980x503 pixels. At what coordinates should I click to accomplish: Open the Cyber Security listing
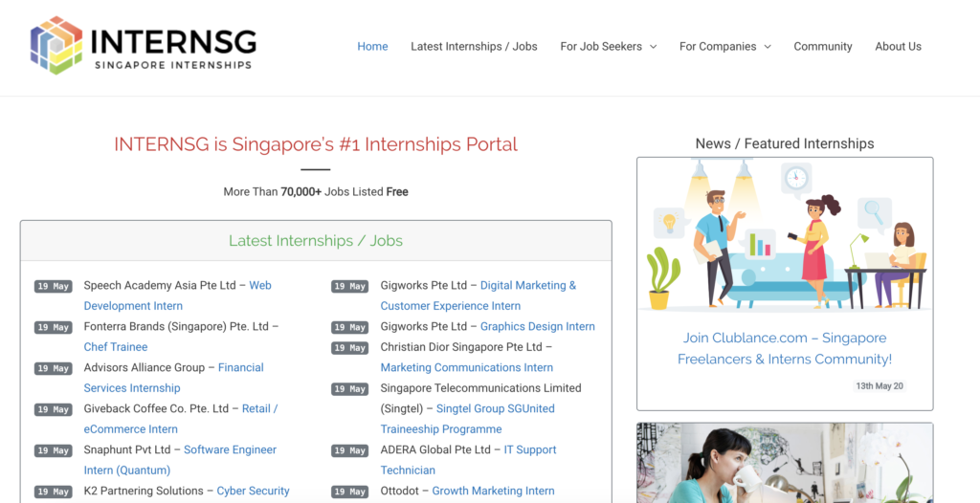click(x=253, y=491)
